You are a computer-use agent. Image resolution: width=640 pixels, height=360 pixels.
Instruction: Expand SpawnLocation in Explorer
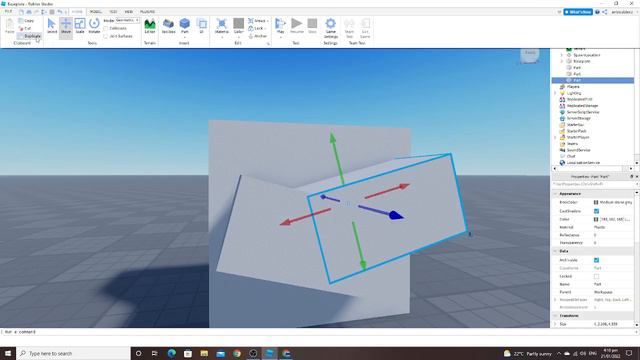(562, 55)
